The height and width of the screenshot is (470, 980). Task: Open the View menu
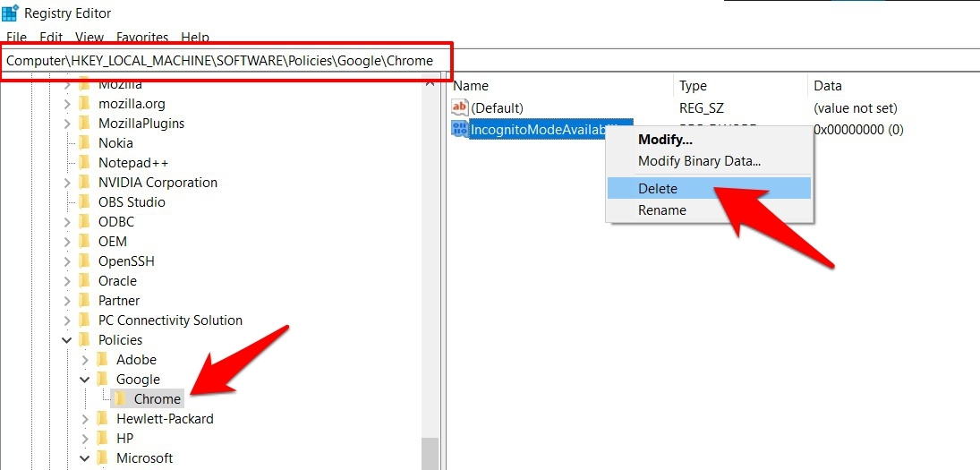pos(89,37)
